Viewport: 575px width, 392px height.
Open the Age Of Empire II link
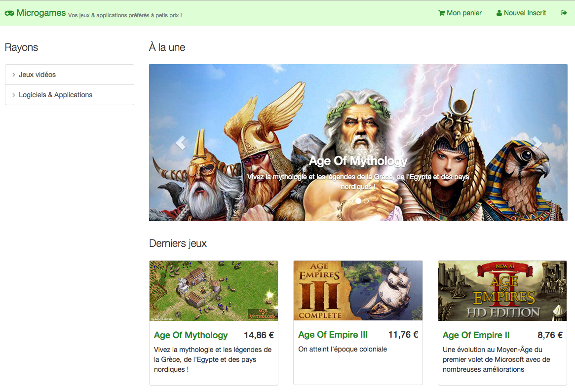[x=476, y=335]
